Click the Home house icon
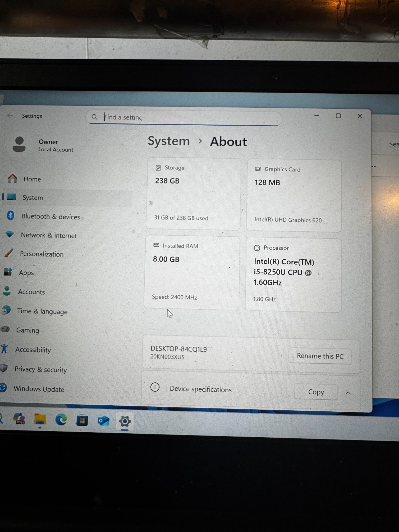Viewport: 399px width, 532px height. (13, 179)
